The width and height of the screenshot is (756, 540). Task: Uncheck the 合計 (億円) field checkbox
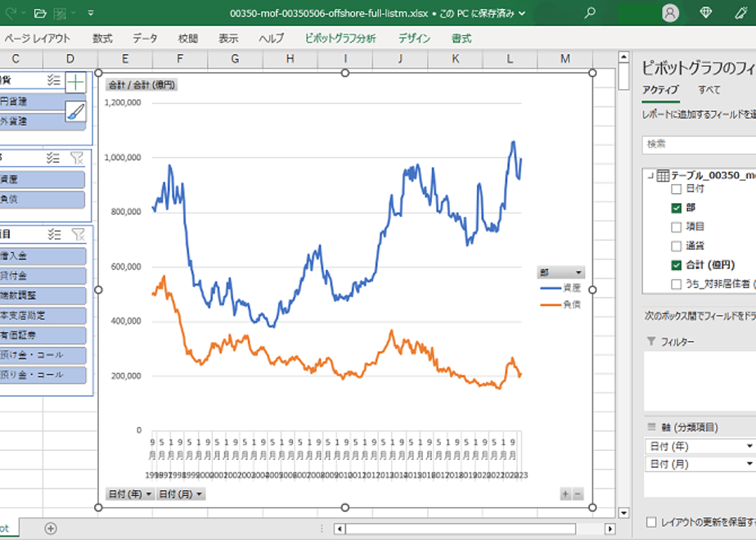tap(676, 265)
